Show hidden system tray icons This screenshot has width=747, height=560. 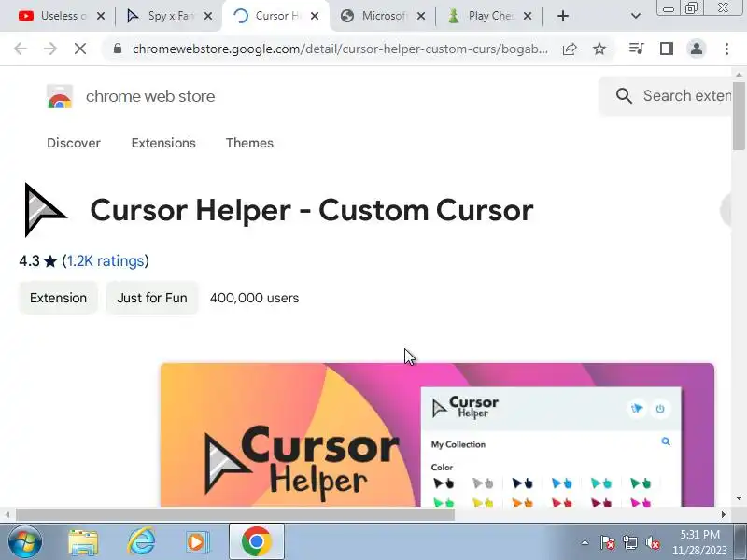click(585, 542)
